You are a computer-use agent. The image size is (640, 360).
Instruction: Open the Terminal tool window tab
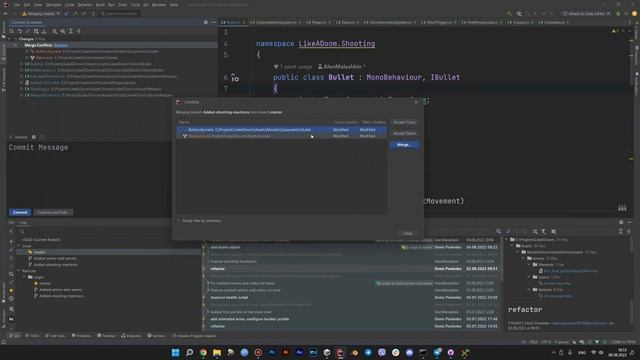(x=107, y=336)
